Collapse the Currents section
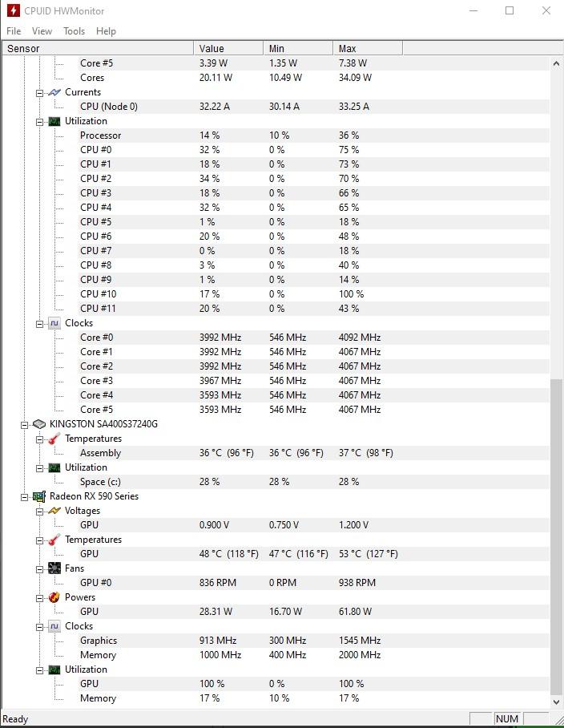 (39, 93)
